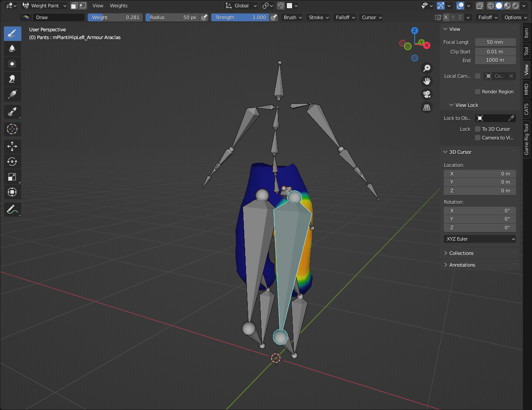Open viewport shading options dropdown
This screenshot has width=532, height=410.
coord(525,6)
